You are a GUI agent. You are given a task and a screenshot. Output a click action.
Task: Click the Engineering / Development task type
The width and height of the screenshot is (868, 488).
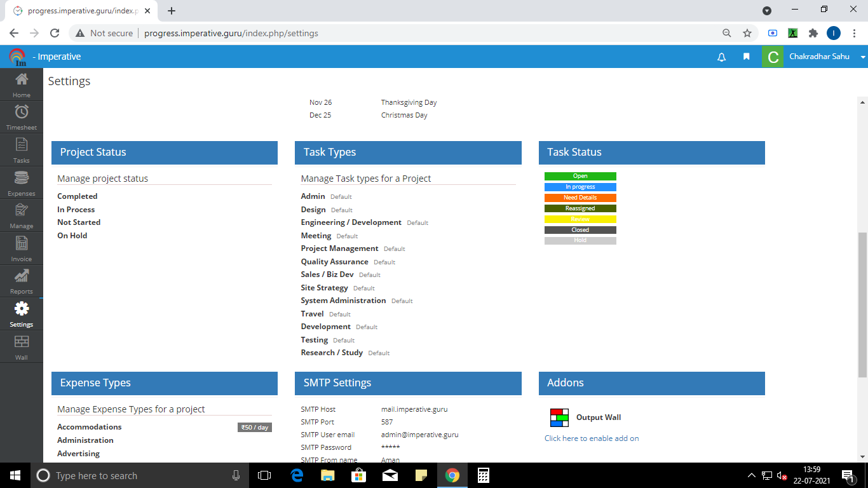(x=351, y=222)
